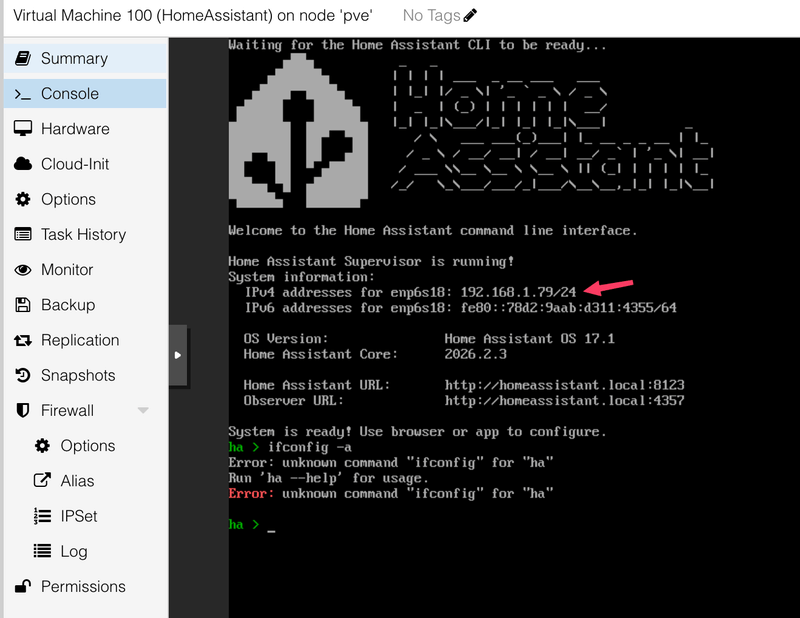The height and width of the screenshot is (618, 800).
Task: Select the Console menu item
Action: (85, 93)
